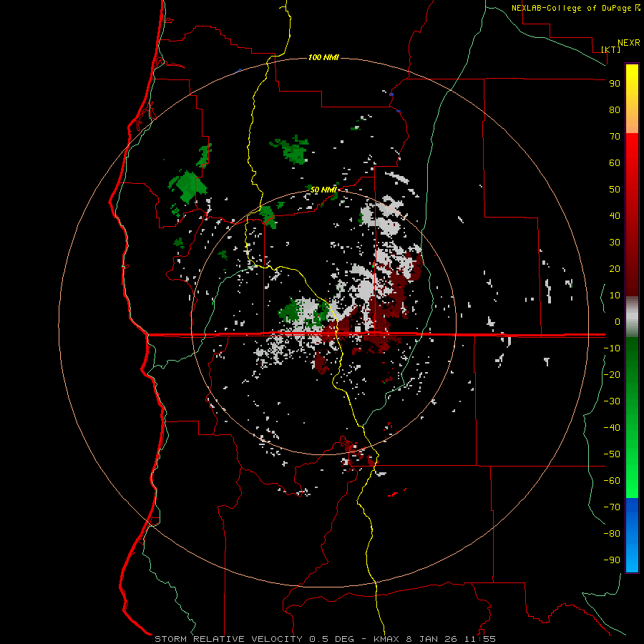Click the 30 value on velocity scale
Viewport: 644px width, 644px height.
[615, 243]
